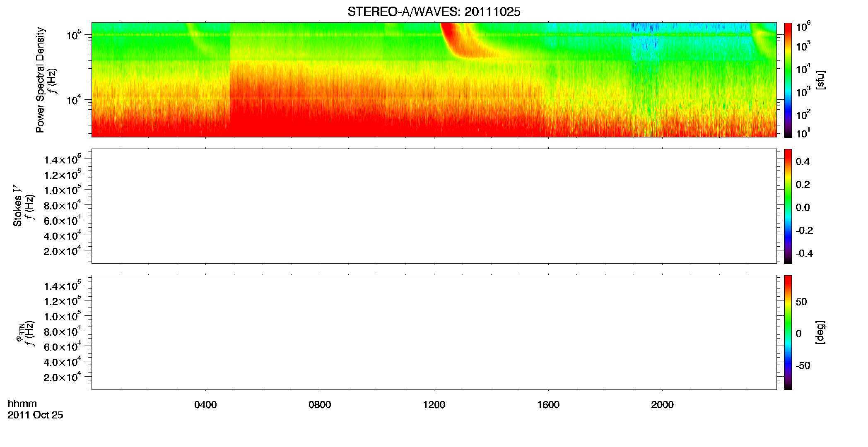Image resolution: width=868 pixels, height=447 pixels.
Task: Click the [sfu] units label
Action: pyautogui.click(x=821, y=80)
